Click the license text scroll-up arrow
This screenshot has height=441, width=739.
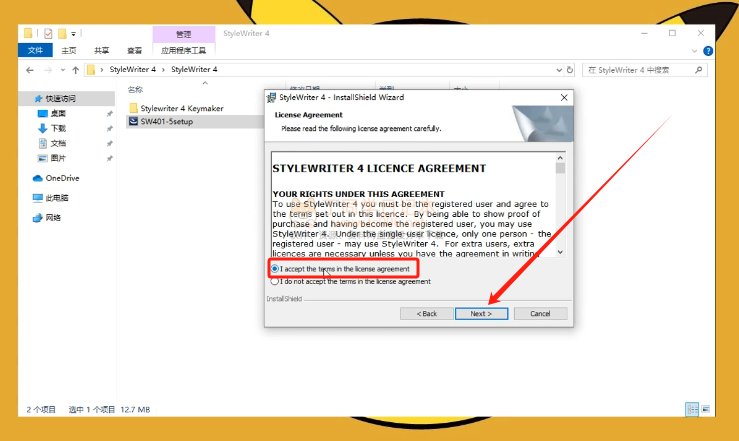[x=560, y=158]
